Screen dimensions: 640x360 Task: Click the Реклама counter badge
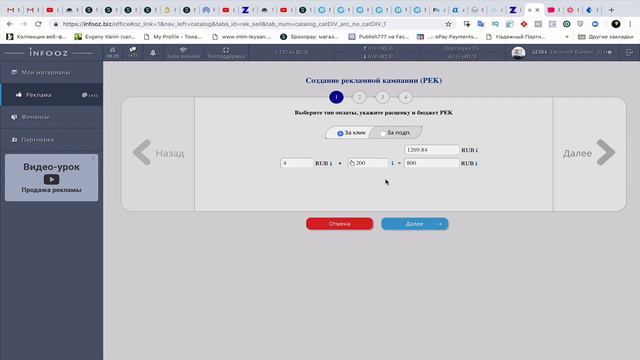pyautogui.click(x=89, y=95)
